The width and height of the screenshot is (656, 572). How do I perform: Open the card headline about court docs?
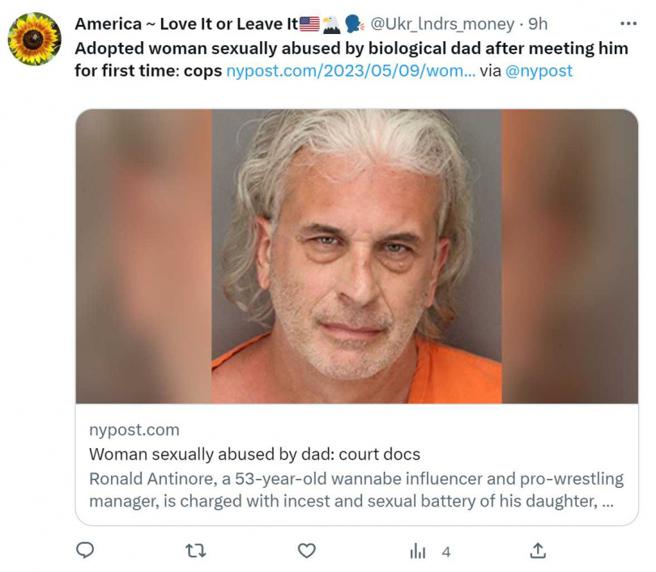(x=254, y=453)
